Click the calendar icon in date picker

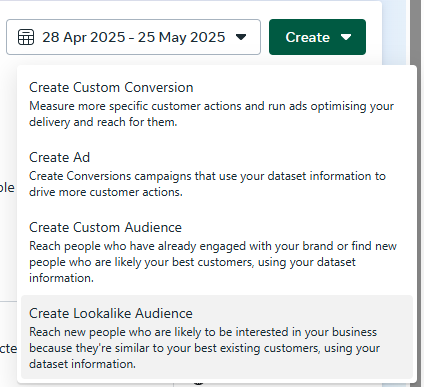26,37
